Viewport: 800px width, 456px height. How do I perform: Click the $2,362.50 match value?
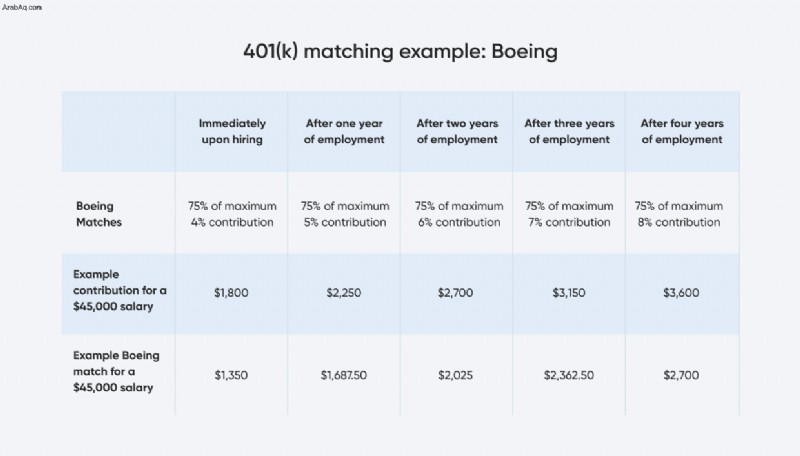pyautogui.click(x=569, y=375)
